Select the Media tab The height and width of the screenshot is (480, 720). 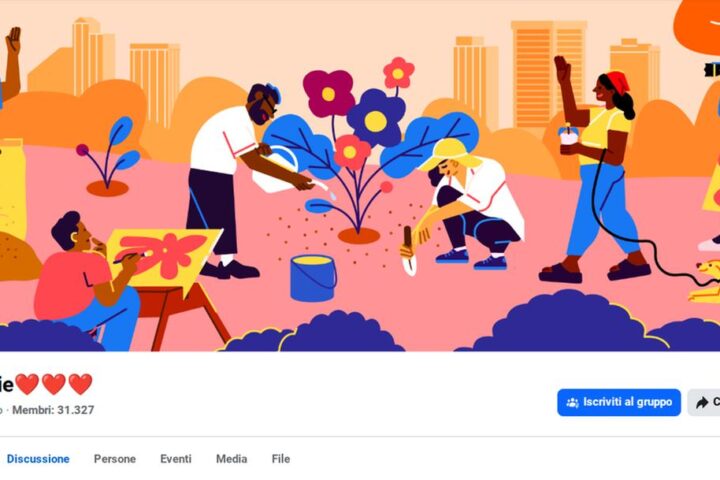coord(231,459)
